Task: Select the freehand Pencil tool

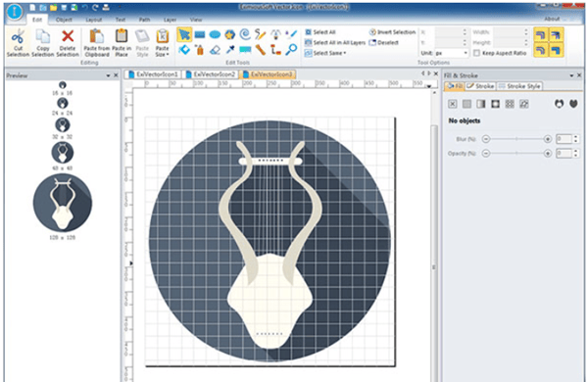Action: tap(260, 34)
